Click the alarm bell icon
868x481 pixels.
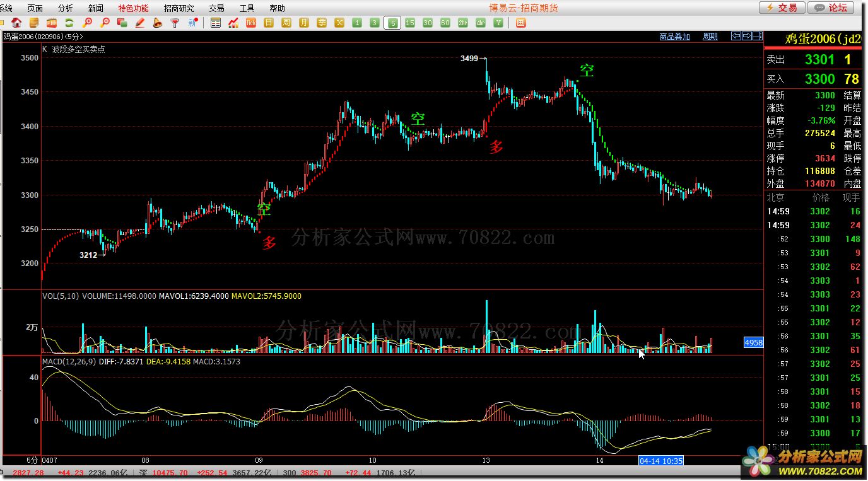(x=157, y=23)
